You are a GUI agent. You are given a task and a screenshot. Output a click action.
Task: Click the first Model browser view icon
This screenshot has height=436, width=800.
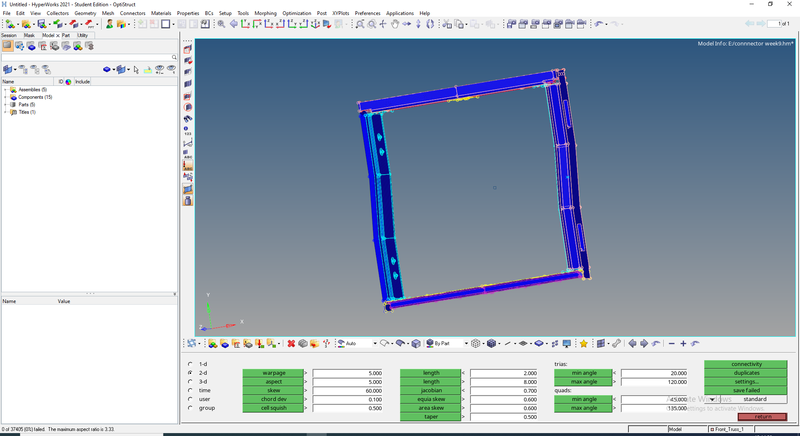coord(7,46)
